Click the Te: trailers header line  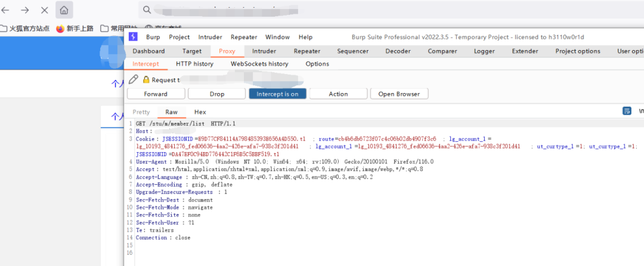tap(155, 230)
